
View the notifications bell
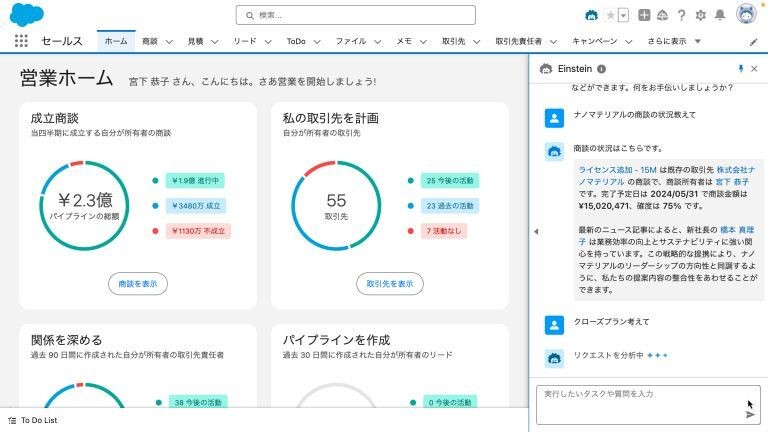[720, 15]
